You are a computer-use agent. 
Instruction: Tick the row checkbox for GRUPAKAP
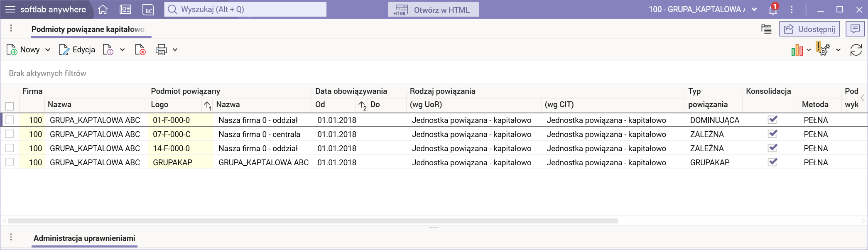click(10, 162)
